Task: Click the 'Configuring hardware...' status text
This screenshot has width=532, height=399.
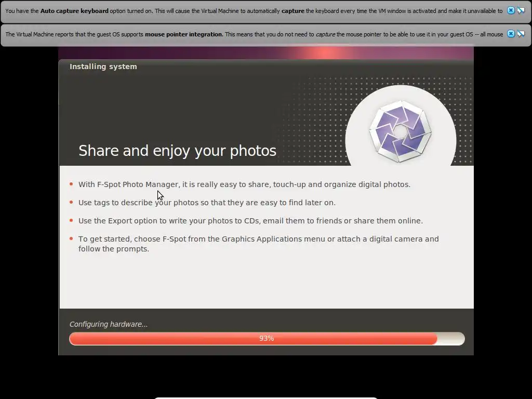Action: (x=109, y=324)
